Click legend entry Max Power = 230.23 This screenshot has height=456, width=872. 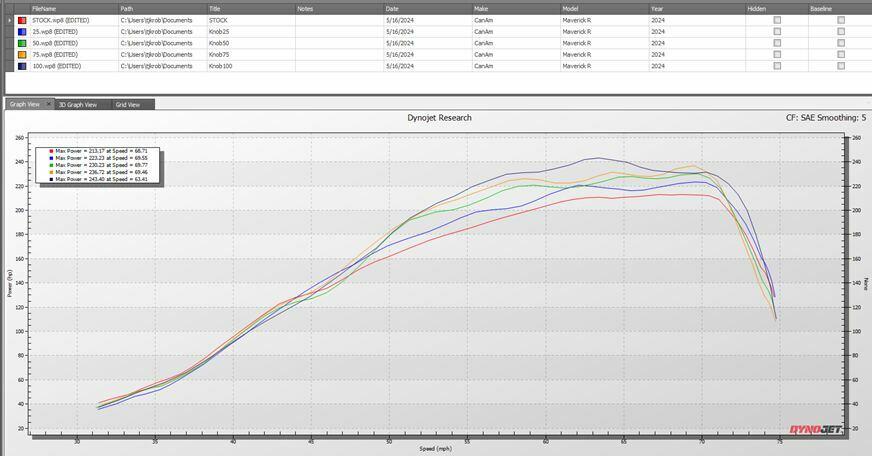pyautogui.click(x=98, y=165)
